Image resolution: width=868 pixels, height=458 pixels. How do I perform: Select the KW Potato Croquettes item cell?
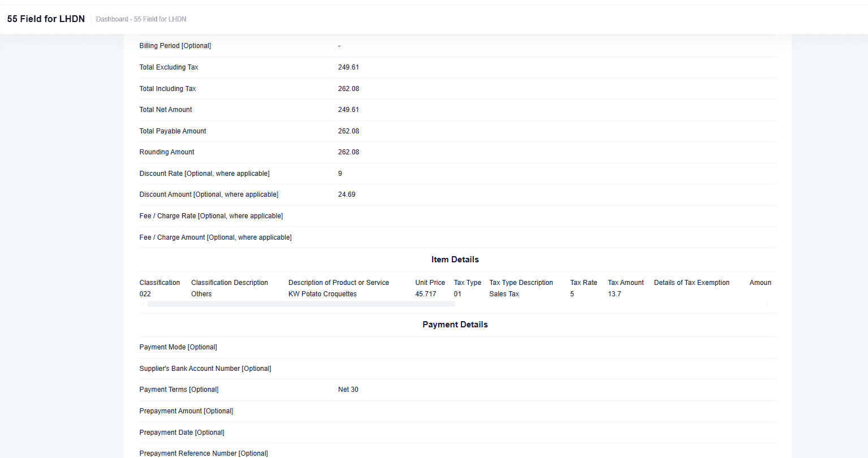322,294
